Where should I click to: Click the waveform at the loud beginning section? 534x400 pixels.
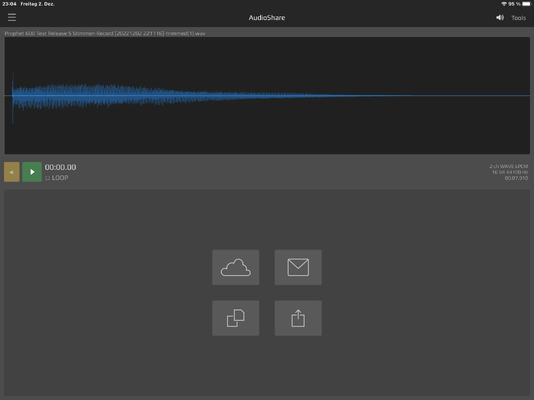point(68,96)
